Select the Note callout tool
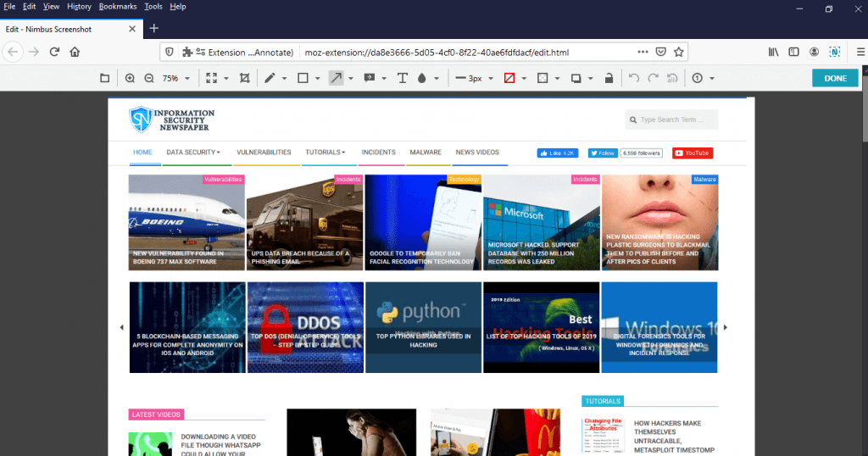 click(370, 78)
